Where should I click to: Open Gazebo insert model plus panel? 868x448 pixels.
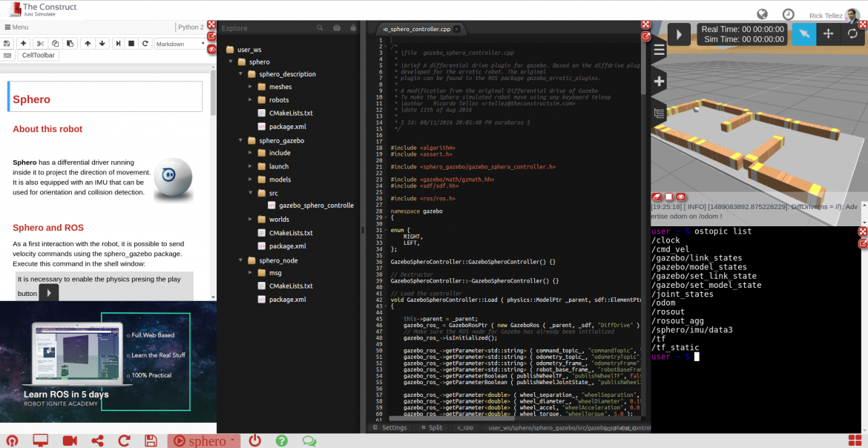point(659,82)
